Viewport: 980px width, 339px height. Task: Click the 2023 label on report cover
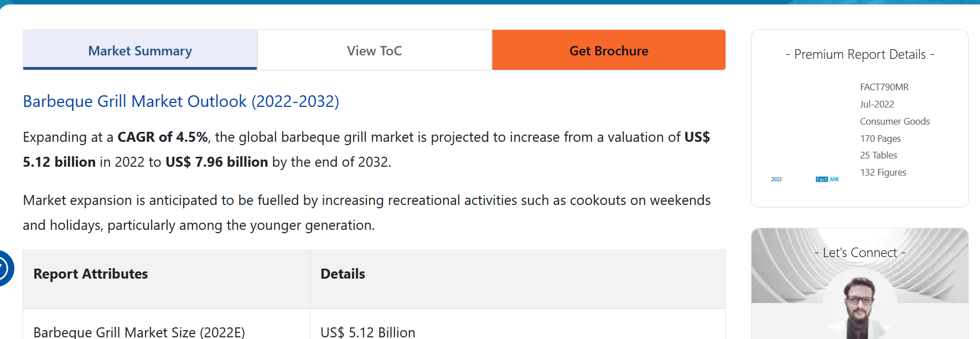click(x=776, y=179)
